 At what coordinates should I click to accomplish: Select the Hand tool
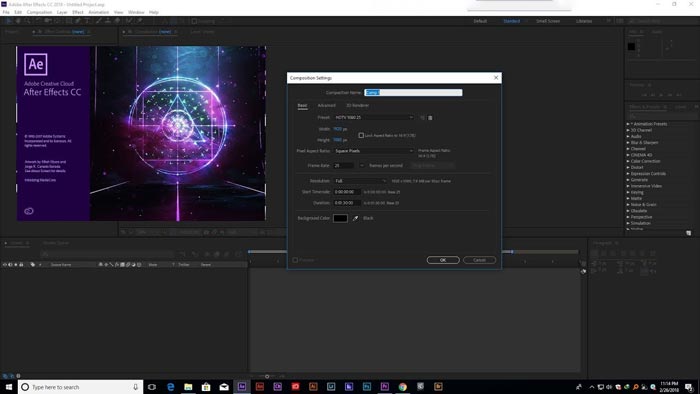18,21
